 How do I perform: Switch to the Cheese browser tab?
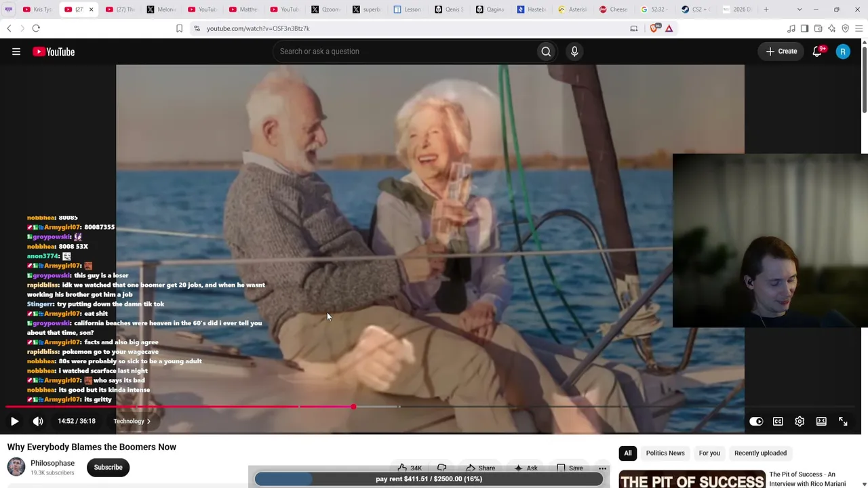(x=613, y=9)
